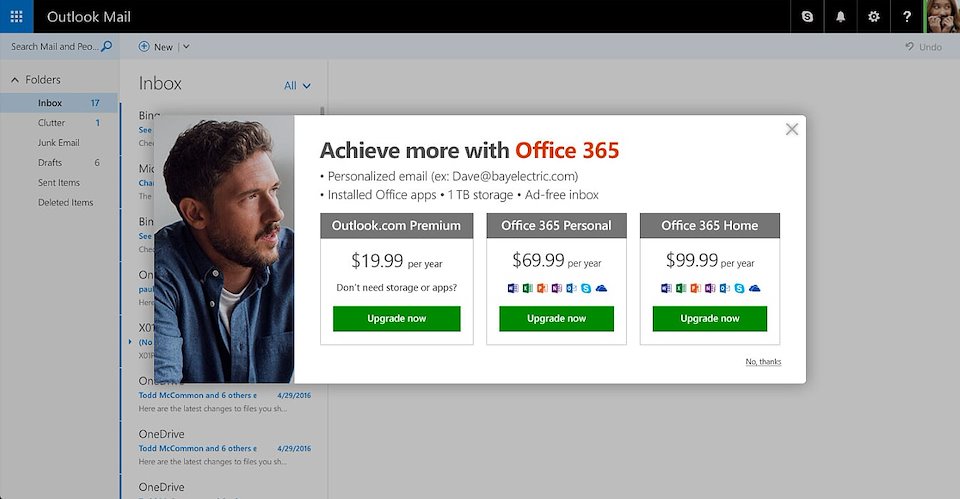Click the profile picture avatar
This screenshot has height=499, width=960.
click(942, 17)
